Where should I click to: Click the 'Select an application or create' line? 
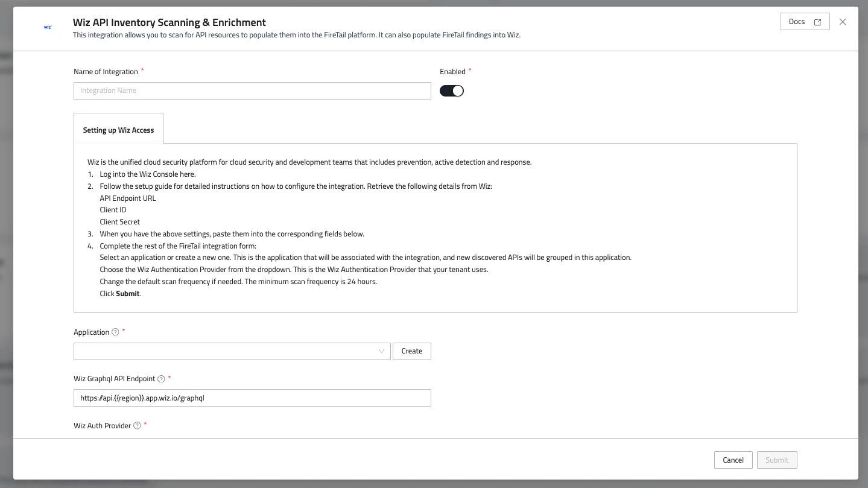[x=366, y=258]
